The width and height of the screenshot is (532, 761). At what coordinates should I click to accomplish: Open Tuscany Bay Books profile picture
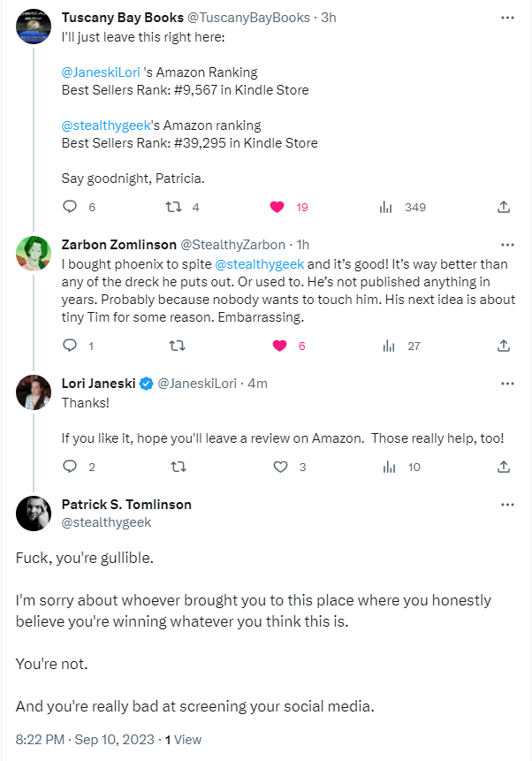34,27
